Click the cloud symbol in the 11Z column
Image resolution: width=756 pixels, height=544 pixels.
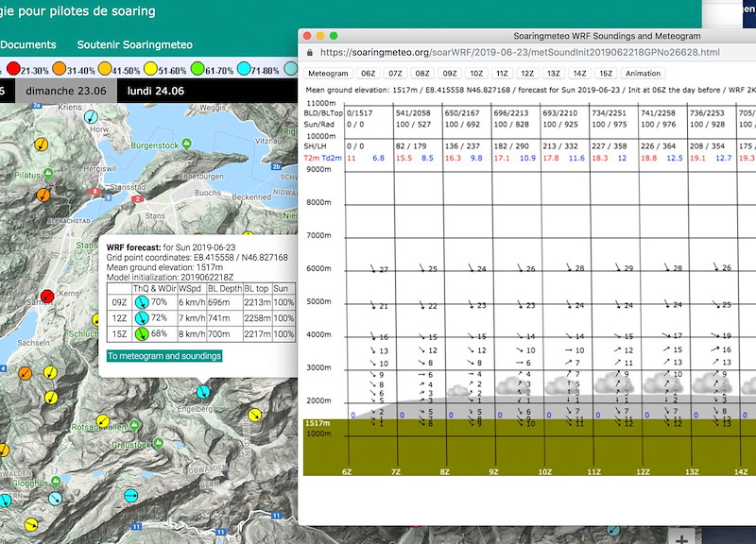tap(613, 383)
